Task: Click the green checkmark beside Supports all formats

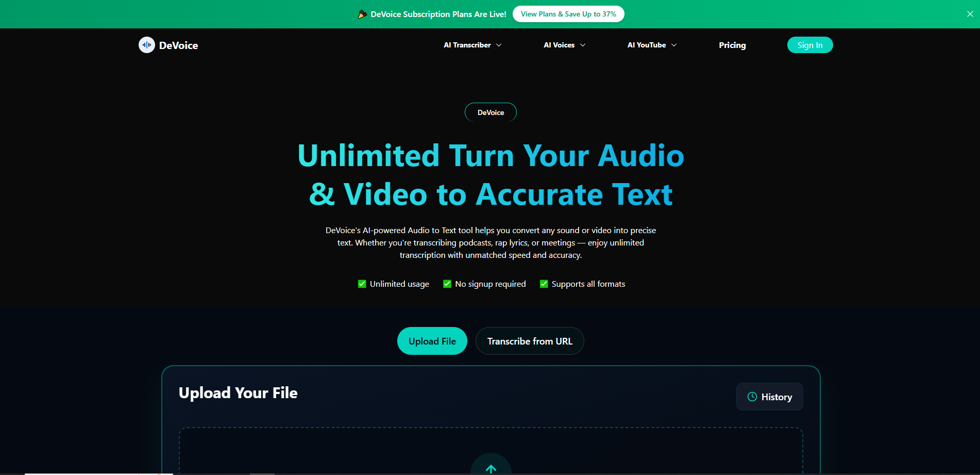Action: point(544,284)
